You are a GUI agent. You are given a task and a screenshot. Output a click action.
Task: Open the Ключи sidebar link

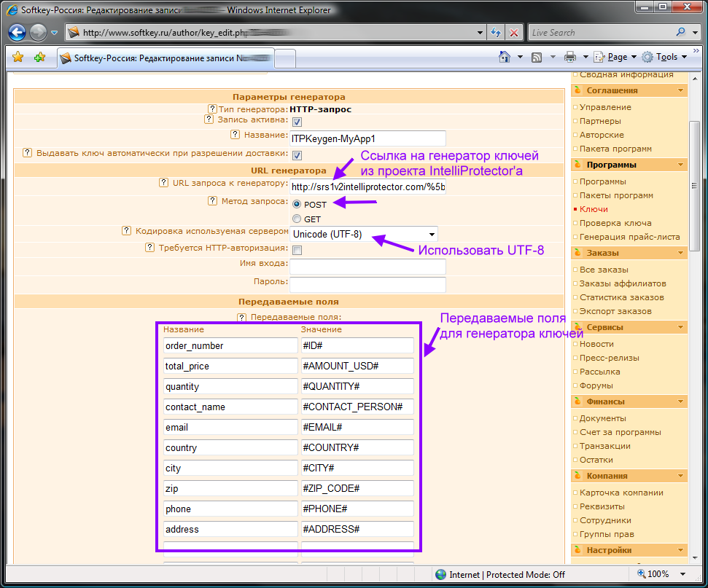594,209
